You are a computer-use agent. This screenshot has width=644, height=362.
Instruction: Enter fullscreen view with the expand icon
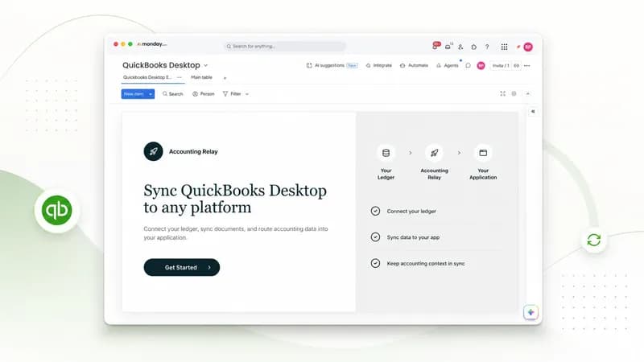(502, 93)
